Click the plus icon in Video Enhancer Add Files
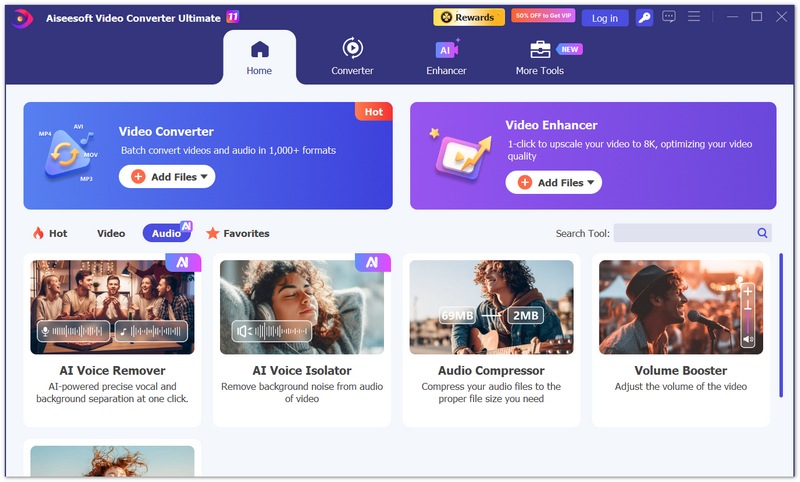The image size is (800, 482). pos(525,183)
